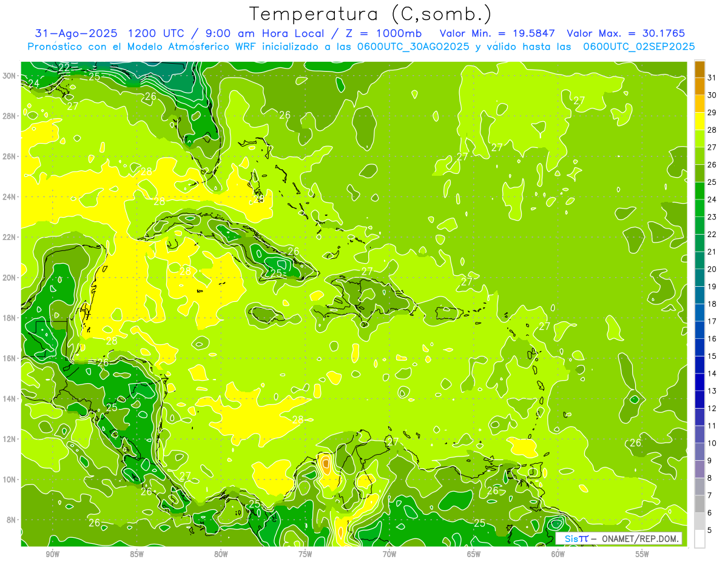Click the "ONAMET/REP.DOM." credit label
The width and height of the screenshot is (728, 562).
[639, 538]
